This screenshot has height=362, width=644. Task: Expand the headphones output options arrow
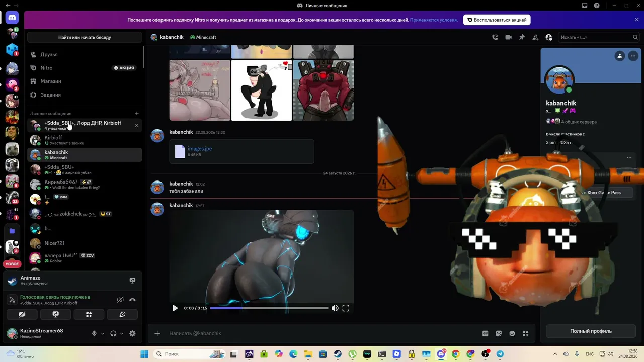click(x=122, y=333)
